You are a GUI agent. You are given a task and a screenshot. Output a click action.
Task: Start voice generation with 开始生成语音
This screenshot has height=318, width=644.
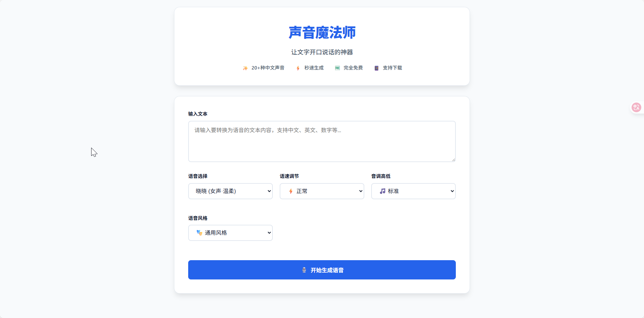[322, 270]
